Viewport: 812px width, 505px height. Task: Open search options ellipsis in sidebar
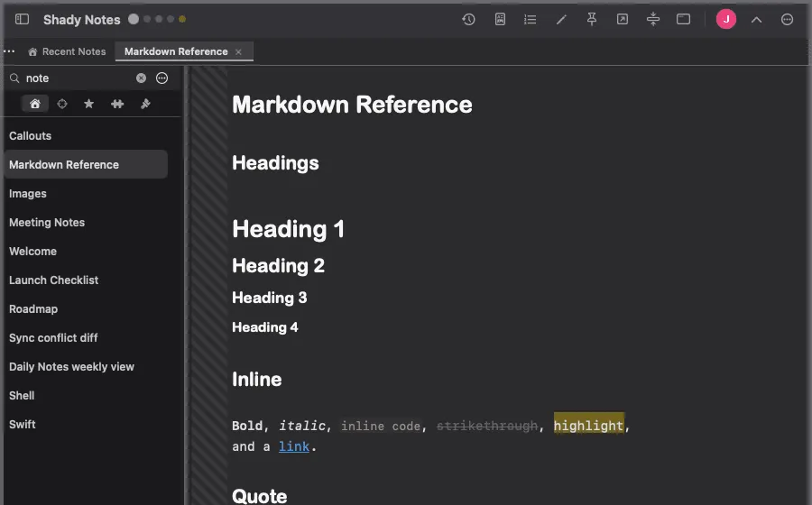(x=162, y=78)
